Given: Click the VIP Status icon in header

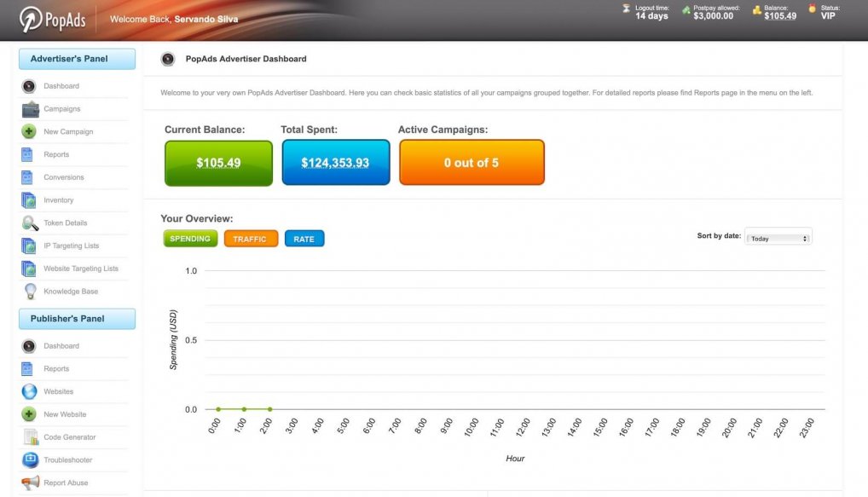Looking at the screenshot, I should coord(812,9).
